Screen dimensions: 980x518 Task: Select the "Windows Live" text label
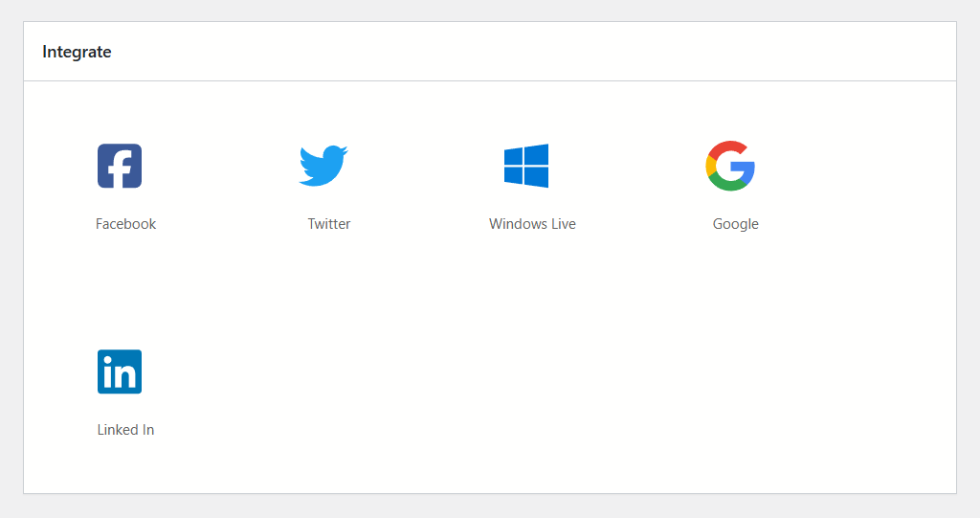pos(532,224)
